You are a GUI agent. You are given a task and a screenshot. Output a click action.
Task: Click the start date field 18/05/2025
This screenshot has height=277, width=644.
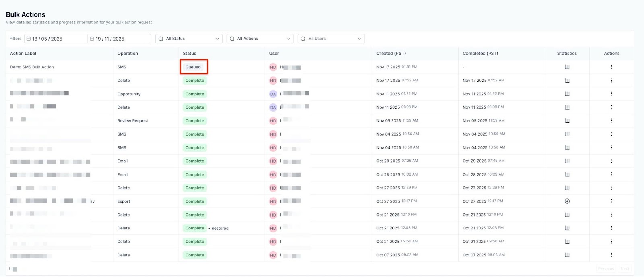click(x=56, y=39)
